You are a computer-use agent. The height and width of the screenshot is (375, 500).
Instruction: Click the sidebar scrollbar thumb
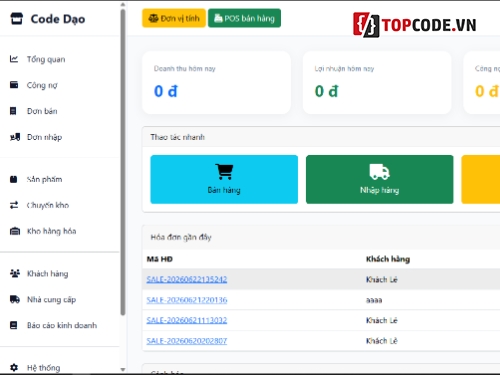coord(123,162)
